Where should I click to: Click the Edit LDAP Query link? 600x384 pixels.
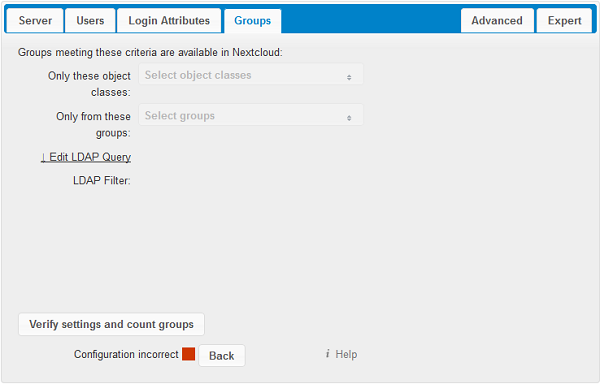[86, 157]
